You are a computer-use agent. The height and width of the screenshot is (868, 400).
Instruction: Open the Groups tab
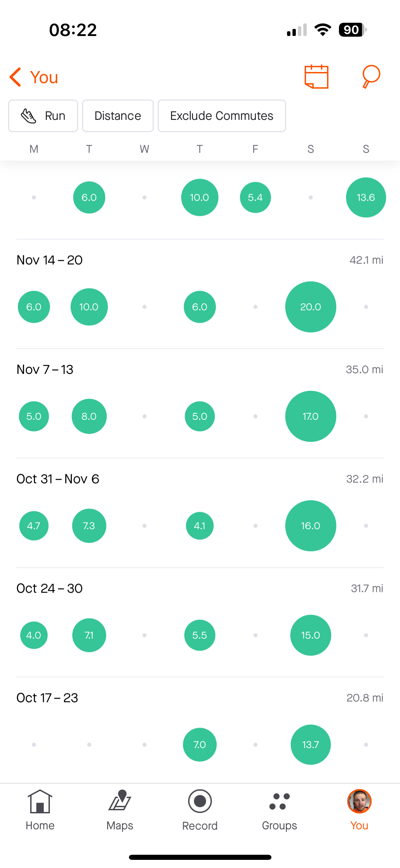[280, 810]
